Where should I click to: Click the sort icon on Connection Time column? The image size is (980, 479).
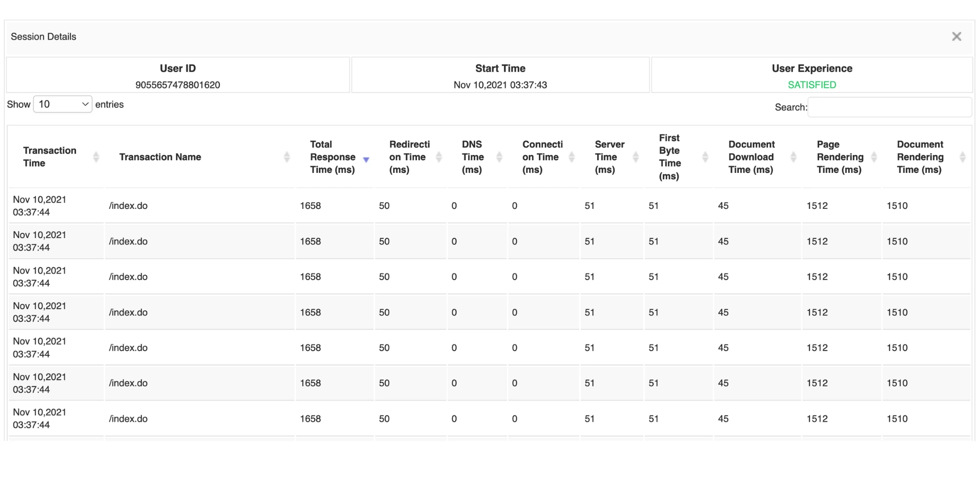coord(572,157)
